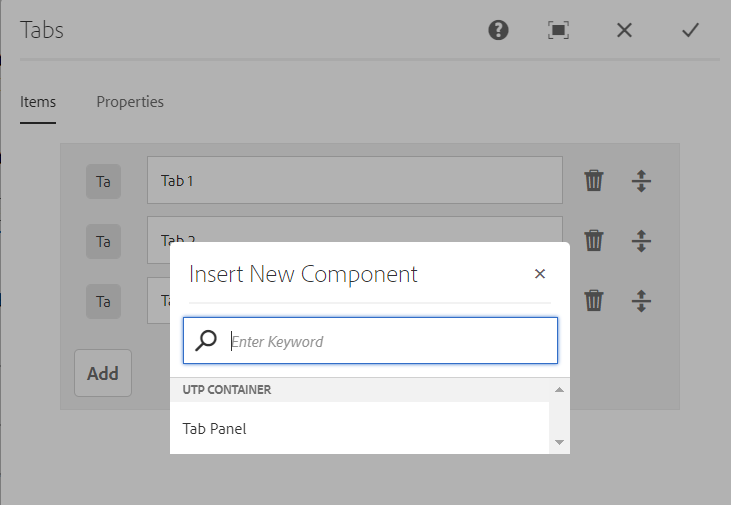Toggle fullscreen for the Tabs dialog
Image resolution: width=731 pixels, height=505 pixels.
[559, 30]
